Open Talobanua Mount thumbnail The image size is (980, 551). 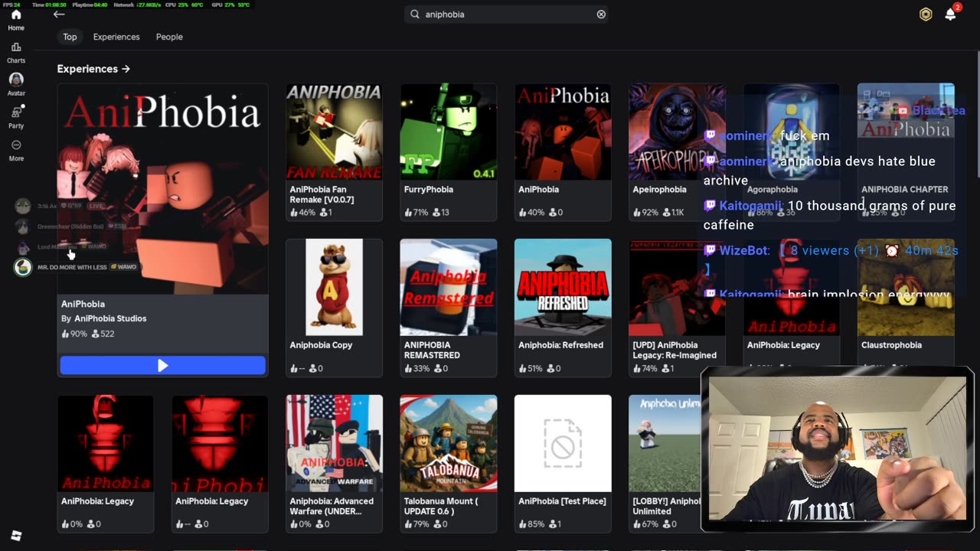point(448,443)
